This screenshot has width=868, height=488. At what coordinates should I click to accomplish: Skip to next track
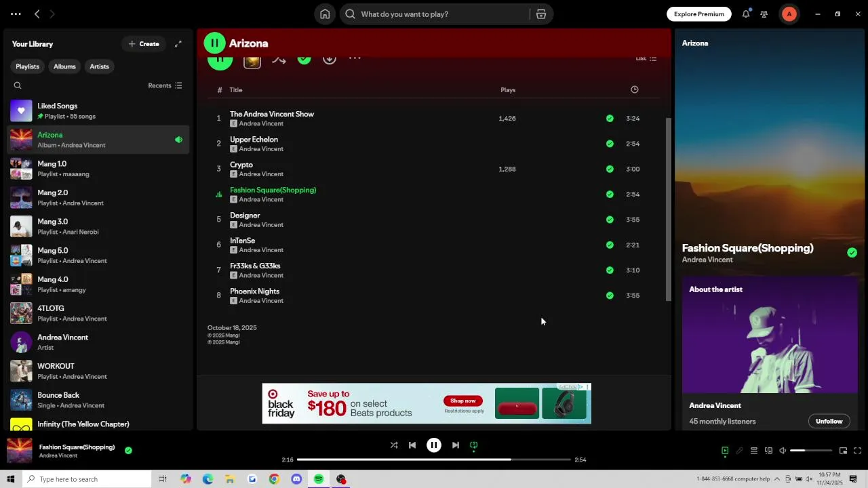click(456, 445)
